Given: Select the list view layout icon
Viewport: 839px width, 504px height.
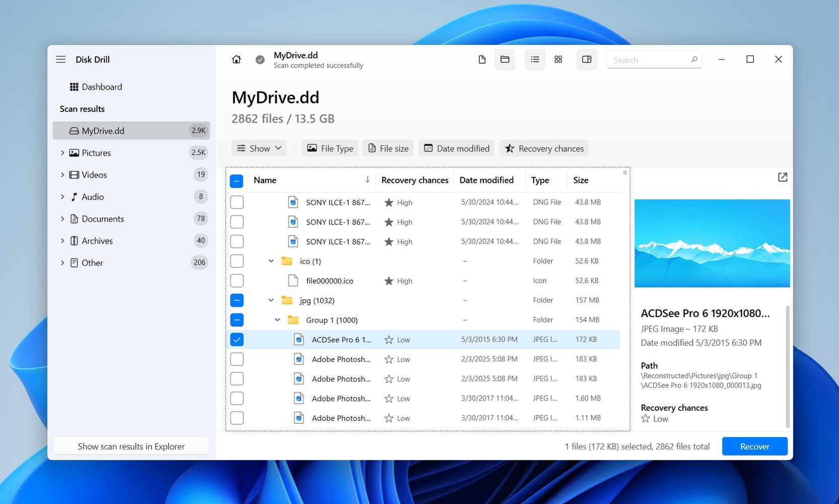Looking at the screenshot, I should 535,59.
